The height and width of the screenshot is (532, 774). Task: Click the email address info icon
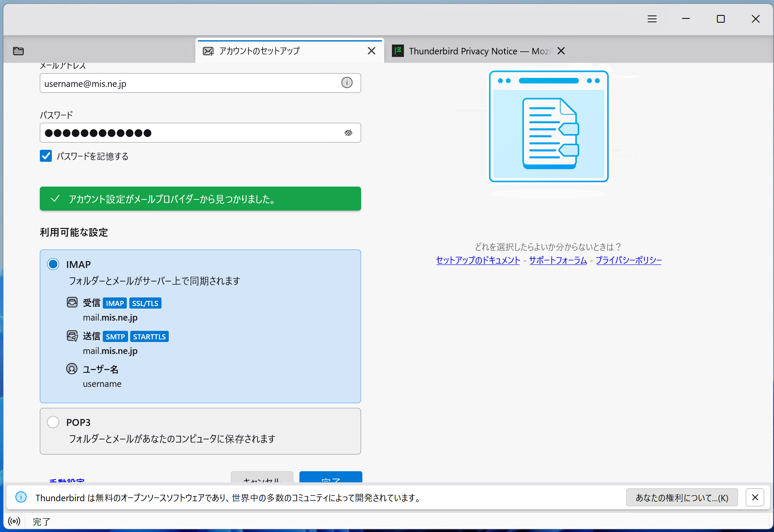pos(347,83)
